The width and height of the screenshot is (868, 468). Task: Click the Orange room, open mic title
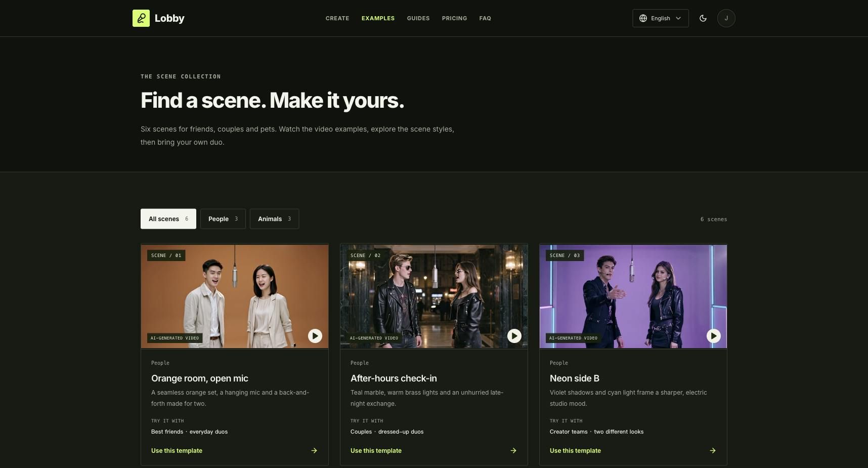click(200, 378)
